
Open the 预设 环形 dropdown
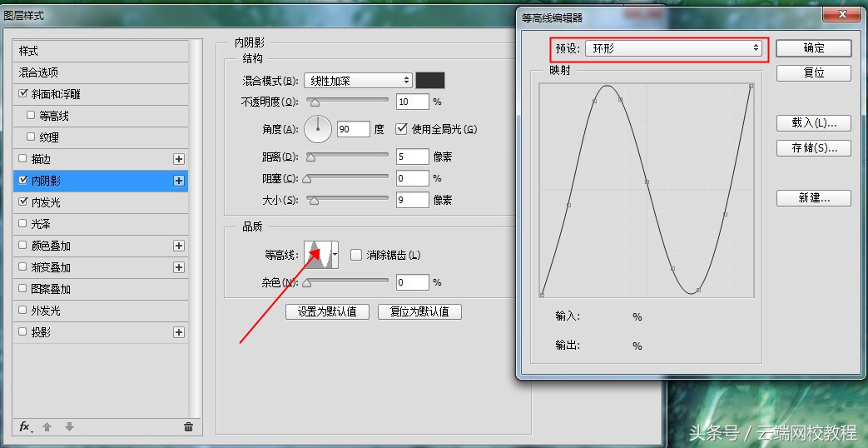(x=673, y=48)
